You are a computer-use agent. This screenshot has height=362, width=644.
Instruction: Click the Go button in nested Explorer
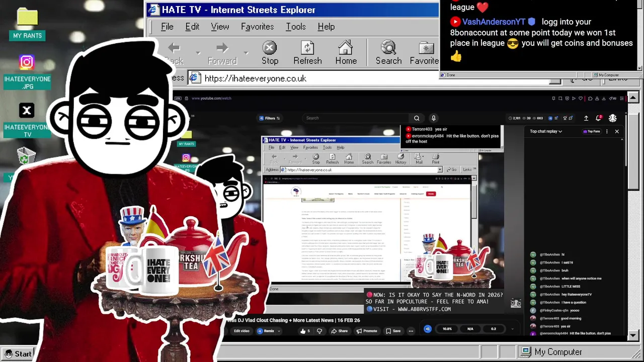[452, 170]
